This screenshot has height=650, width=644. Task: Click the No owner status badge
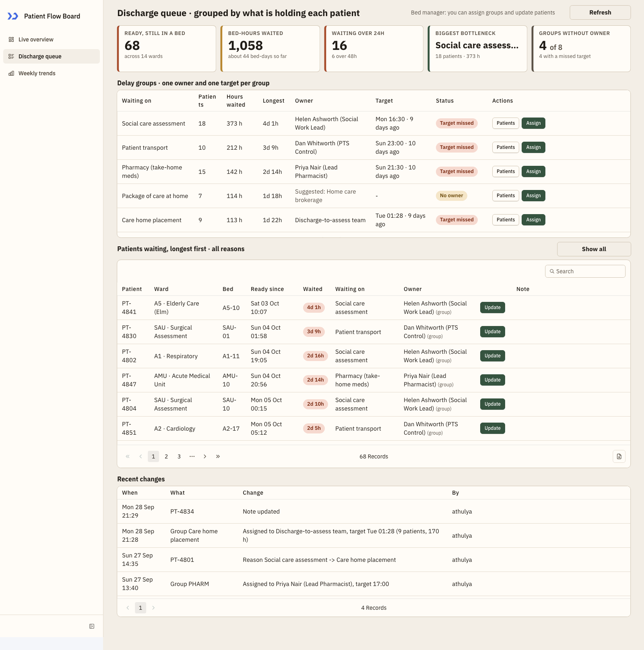coord(451,196)
